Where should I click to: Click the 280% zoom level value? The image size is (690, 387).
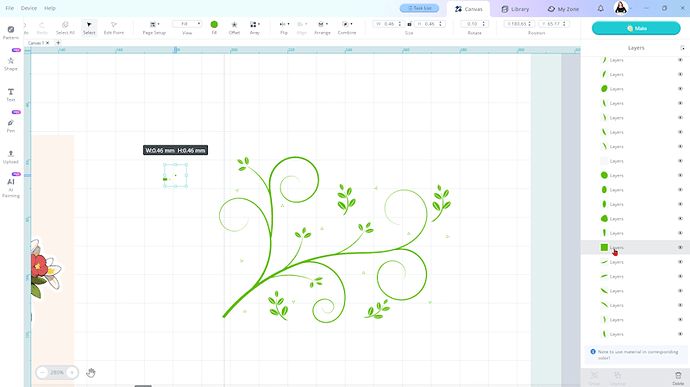(57, 372)
